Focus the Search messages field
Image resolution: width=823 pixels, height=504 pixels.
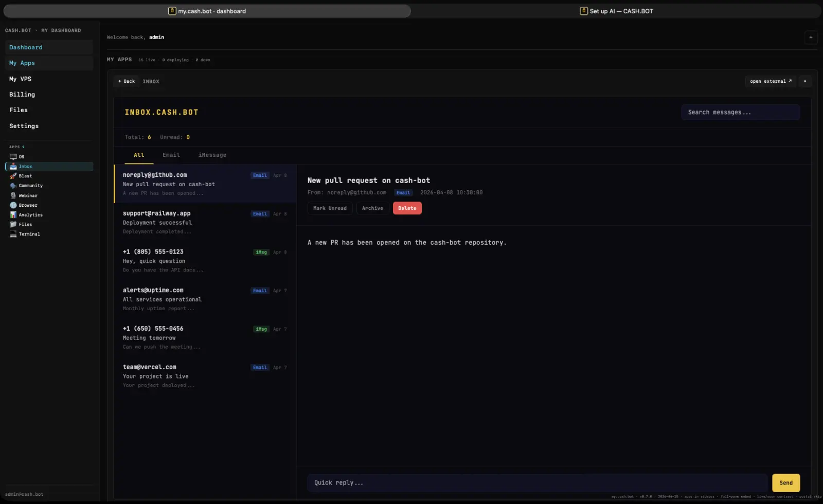tap(740, 112)
